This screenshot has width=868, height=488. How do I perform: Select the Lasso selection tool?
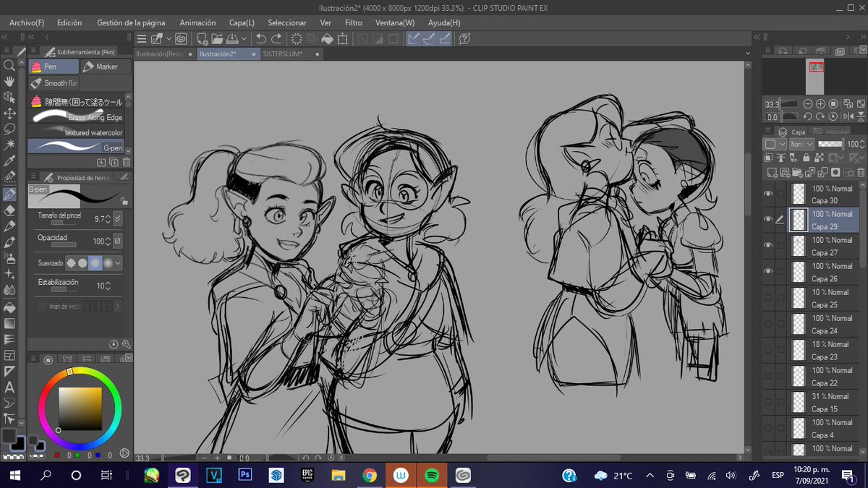(9, 129)
